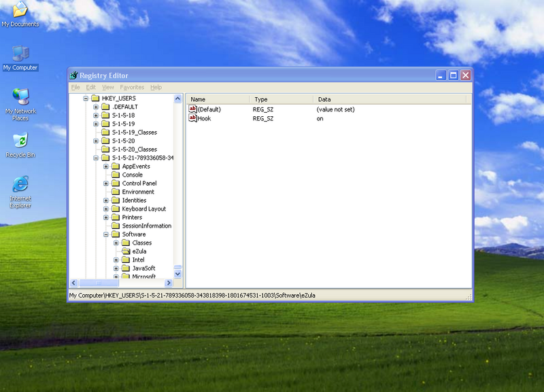544x392 pixels.
Task: Open the File menu
Action: (75, 87)
